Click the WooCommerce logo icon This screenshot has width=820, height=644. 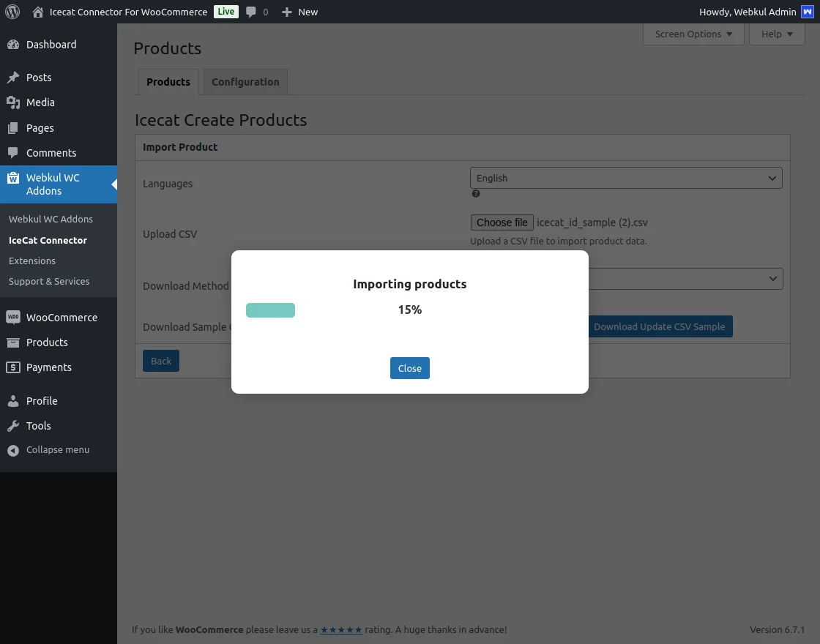click(13, 318)
